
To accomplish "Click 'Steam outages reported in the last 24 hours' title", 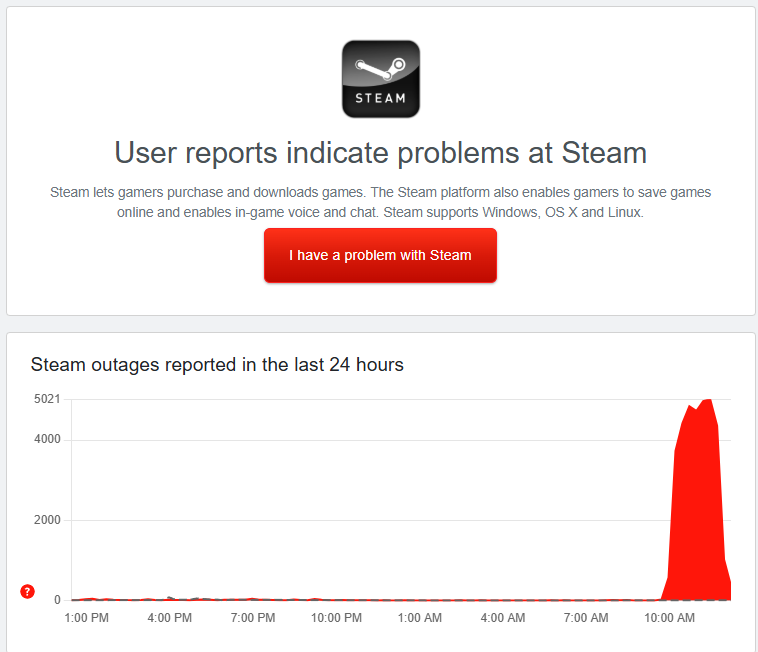I will (217, 364).
